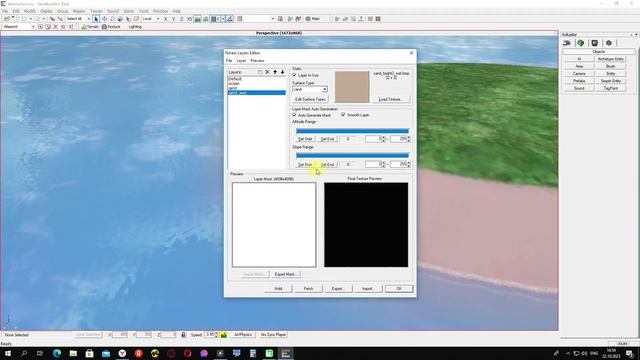Image resolution: width=640 pixels, height=360 pixels.
Task: Open File menu in Terrain Layers Editor
Action: tap(229, 60)
